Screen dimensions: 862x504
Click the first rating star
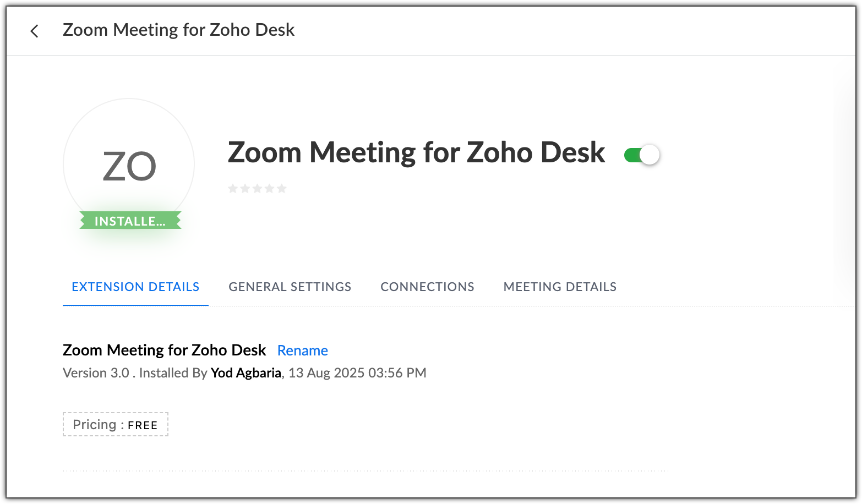(x=233, y=189)
